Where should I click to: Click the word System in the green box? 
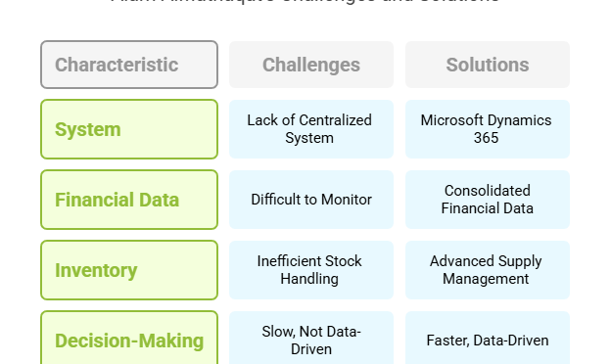click(88, 129)
